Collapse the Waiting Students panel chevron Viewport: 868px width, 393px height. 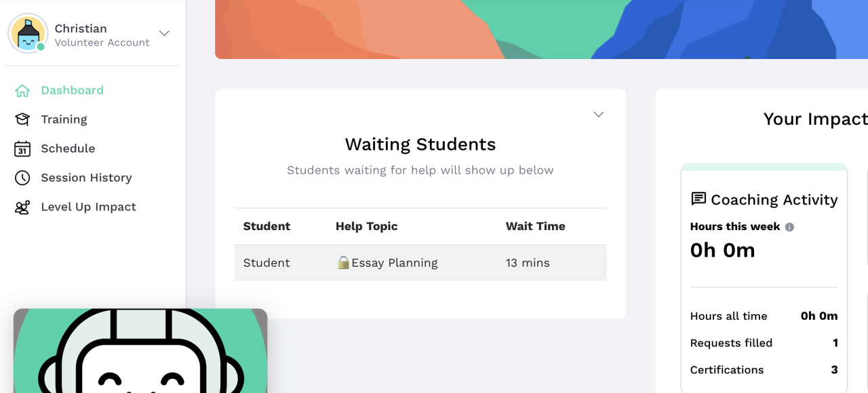tap(599, 114)
